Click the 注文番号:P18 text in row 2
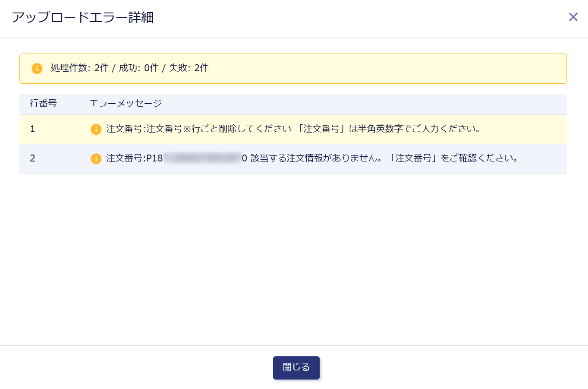Screen dimensions: 588x389 (x=135, y=158)
